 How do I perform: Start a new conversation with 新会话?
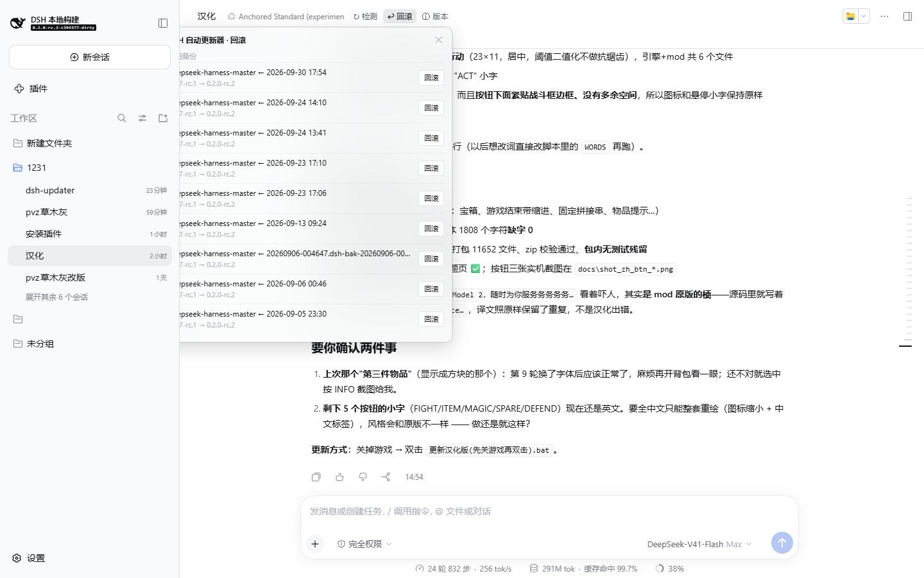coord(90,57)
